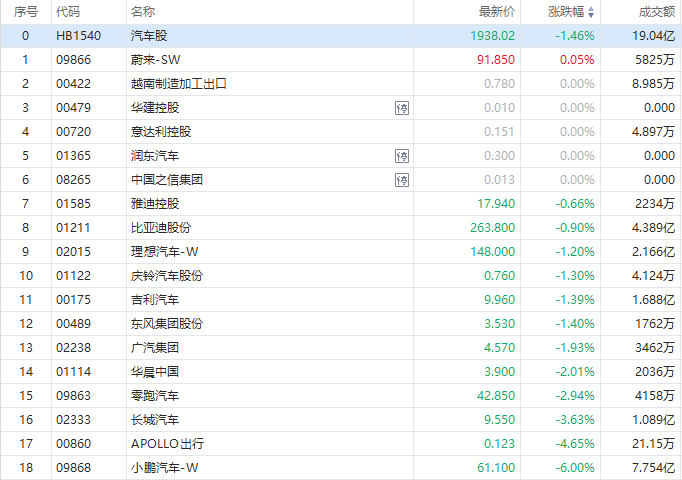Click 越南制造加工出口 stock name

tap(179, 84)
